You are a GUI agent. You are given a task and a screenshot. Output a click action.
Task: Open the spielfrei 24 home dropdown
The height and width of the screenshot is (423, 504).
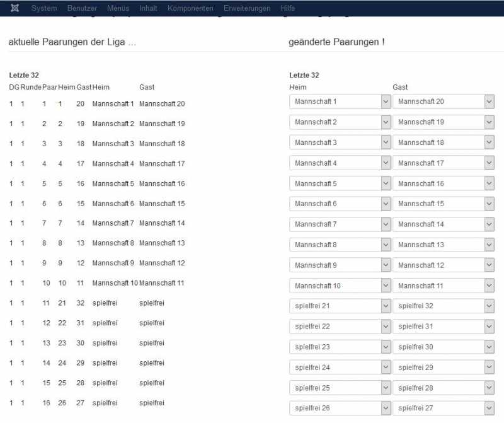[x=340, y=368]
